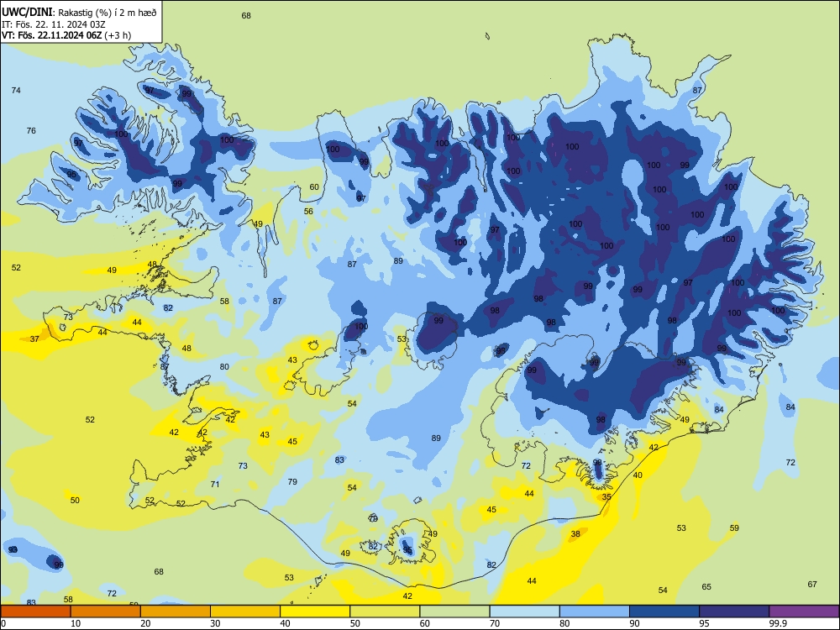Click the '0' legend tick label
The width and height of the screenshot is (840, 630).
click(3, 623)
